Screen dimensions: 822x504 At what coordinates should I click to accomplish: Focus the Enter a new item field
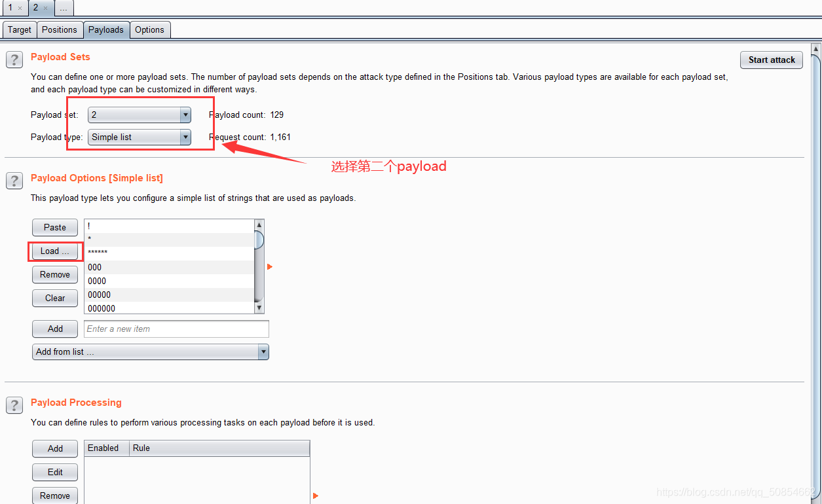[x=176, y=329]
